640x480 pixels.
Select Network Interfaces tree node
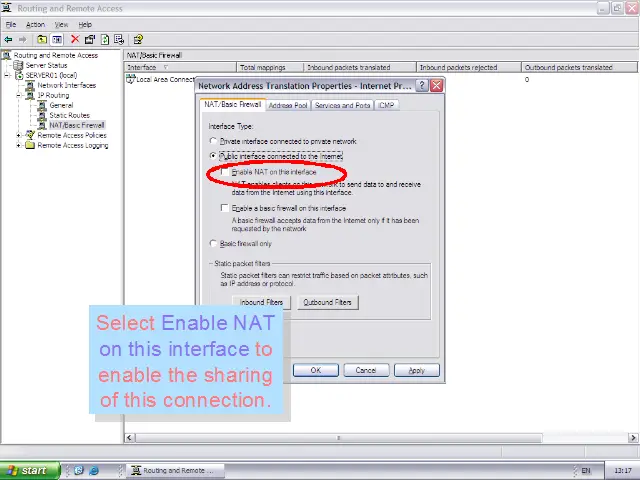(67, 85)
